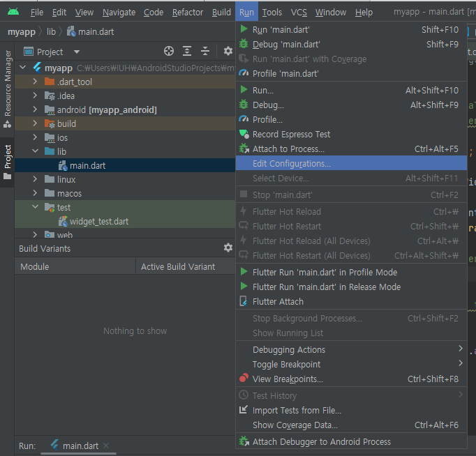Open the Edit menu
476x456 pixels.
(x=59, y=12)
